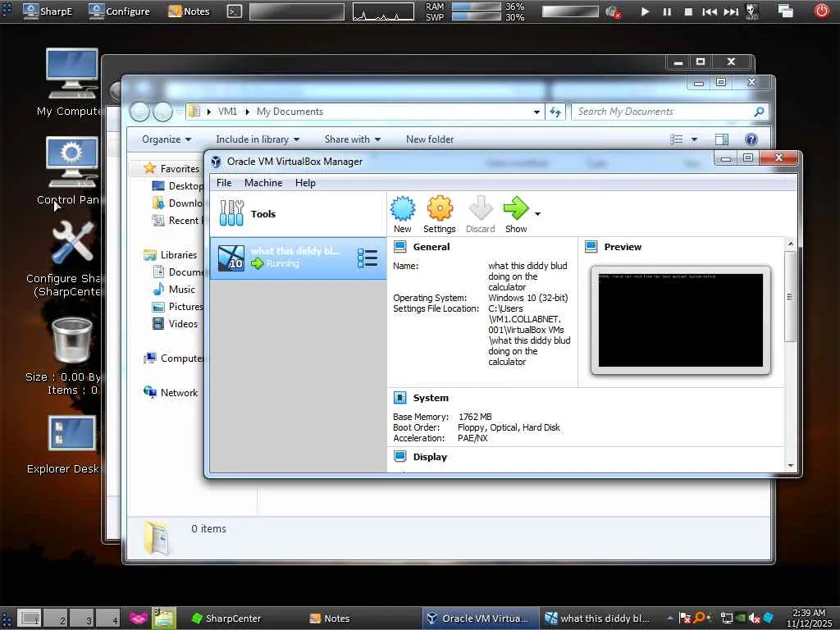Screen dimensions: 840x630
Task: Click the Discard arrow icon
Action: [x=481, y=208]
